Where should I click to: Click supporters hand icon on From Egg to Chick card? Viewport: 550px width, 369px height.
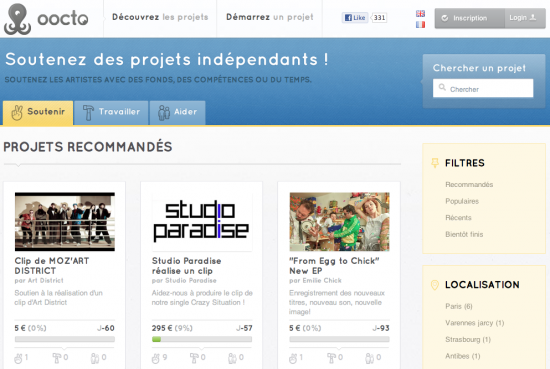pyautogui.click(x=293, y=358)
